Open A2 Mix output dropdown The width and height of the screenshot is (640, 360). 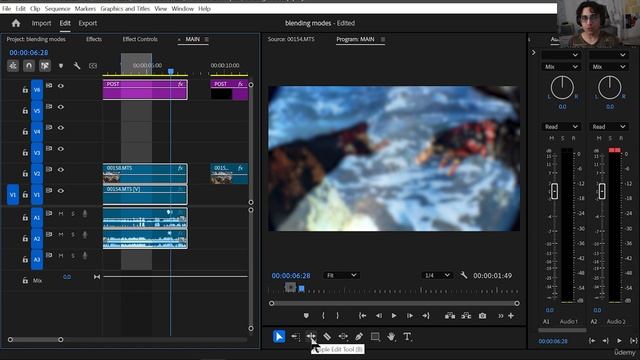(609, 67)
